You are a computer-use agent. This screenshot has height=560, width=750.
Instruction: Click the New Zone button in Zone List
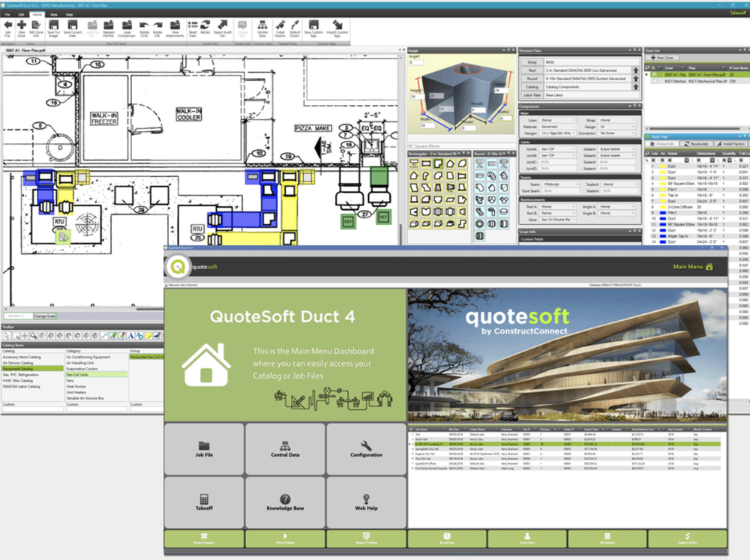[662, 58]
